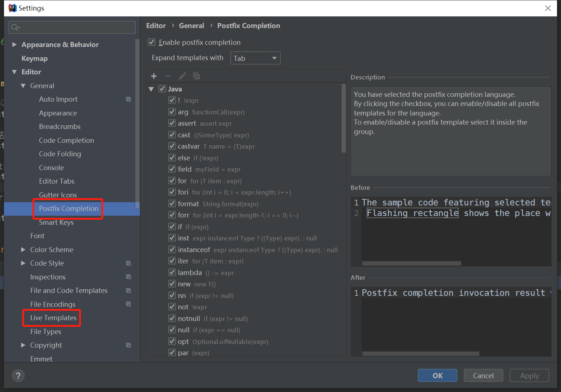Select Live Templates in the tree
The width and height of the screenshot is (561, 392).
(x=53, y=318)
